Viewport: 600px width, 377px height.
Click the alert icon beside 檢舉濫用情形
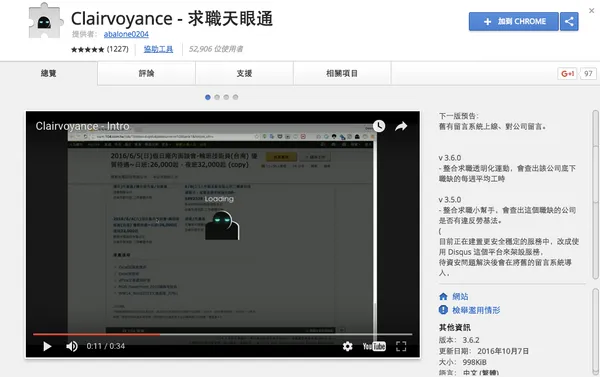tap(443, 310)
